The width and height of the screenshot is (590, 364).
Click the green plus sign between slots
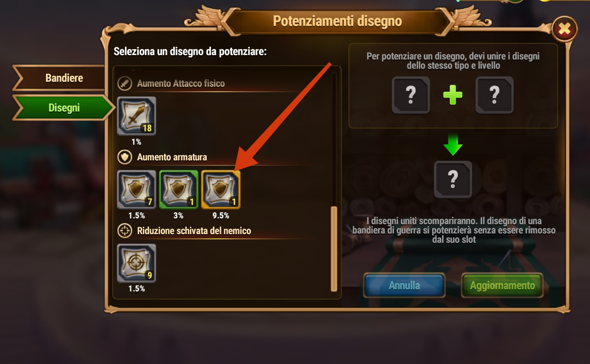453,95
